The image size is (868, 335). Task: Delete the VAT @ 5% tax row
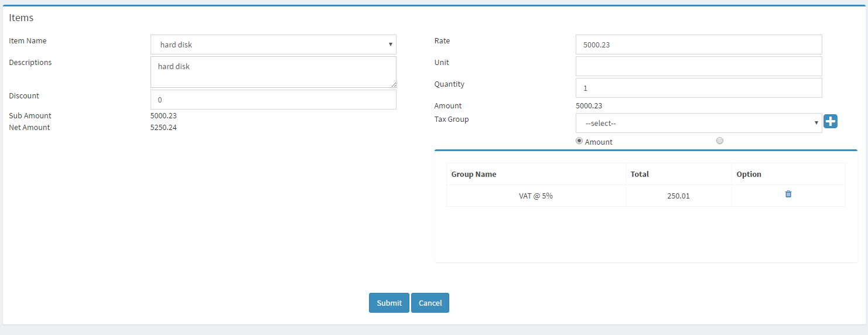(x=788, y=194)
